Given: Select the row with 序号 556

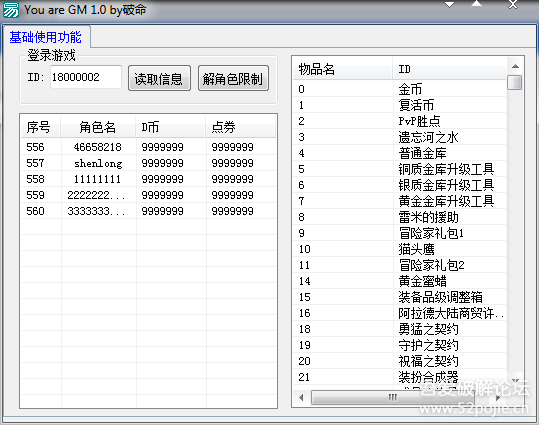Looking at the screenshot, I should pos(148,147).
